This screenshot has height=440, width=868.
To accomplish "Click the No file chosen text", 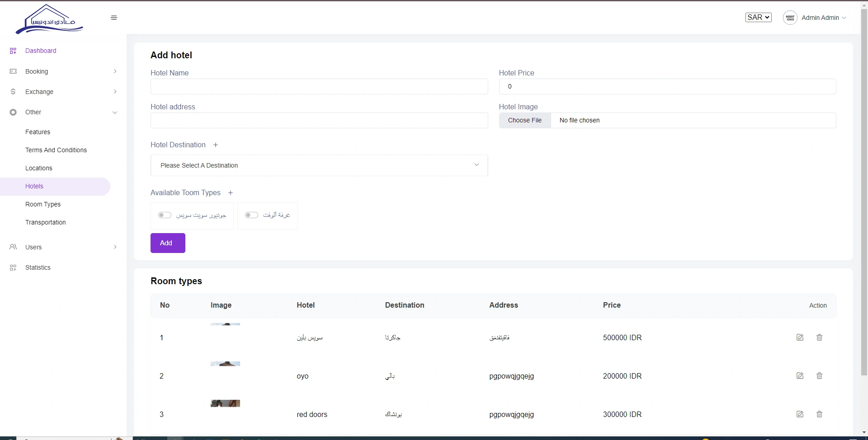I will [580, 120].
